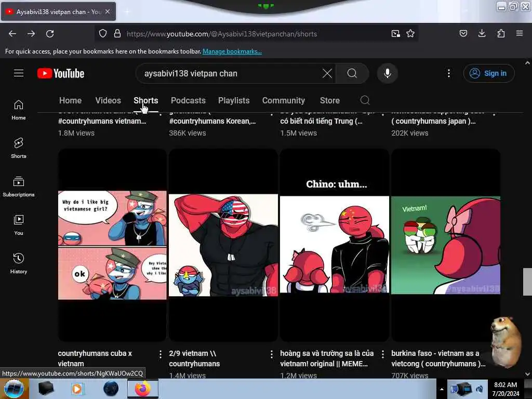
Task: Open History in the left sidebar
Action: (x=19, y=263)
